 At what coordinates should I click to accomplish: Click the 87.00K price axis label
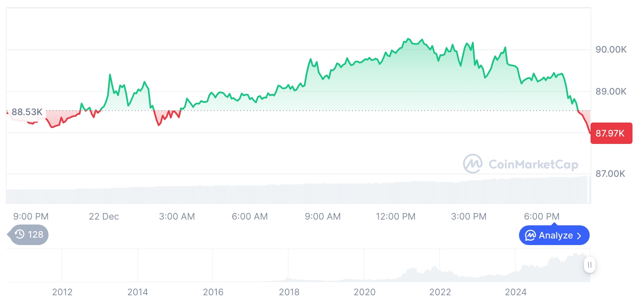point(610,174)
